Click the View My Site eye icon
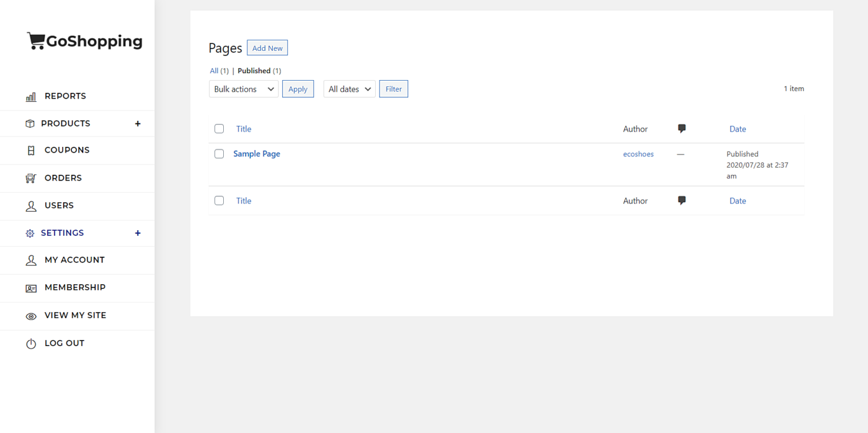868x433 pixels. pyautogui.click(x=31, y=316)
